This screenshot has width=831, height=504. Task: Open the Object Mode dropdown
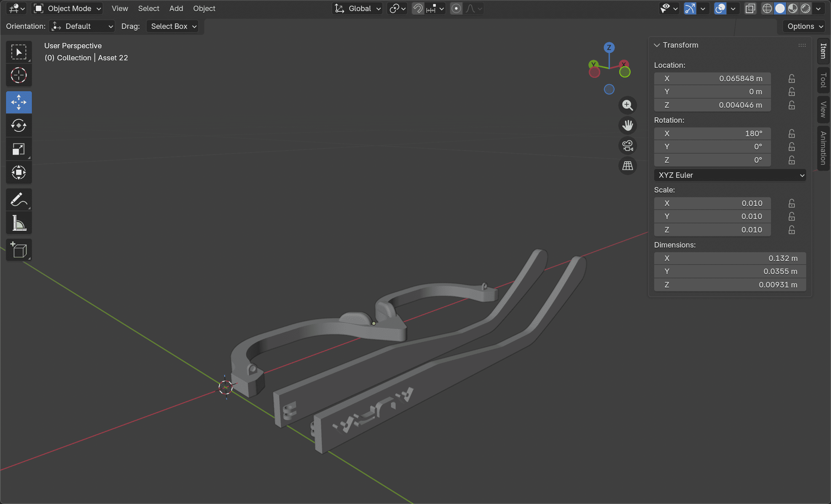(67, 8)
